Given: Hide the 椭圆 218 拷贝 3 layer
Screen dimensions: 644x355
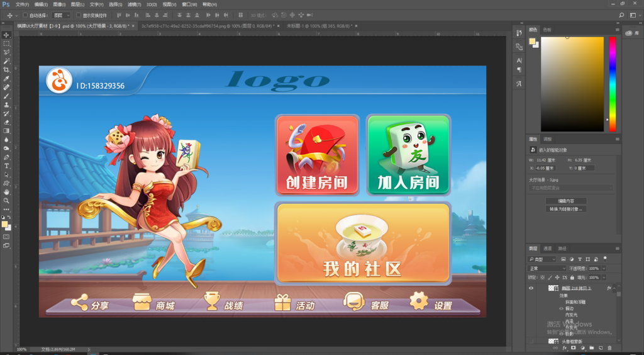Looking at the screenshot, I should (x=531, y=288).
